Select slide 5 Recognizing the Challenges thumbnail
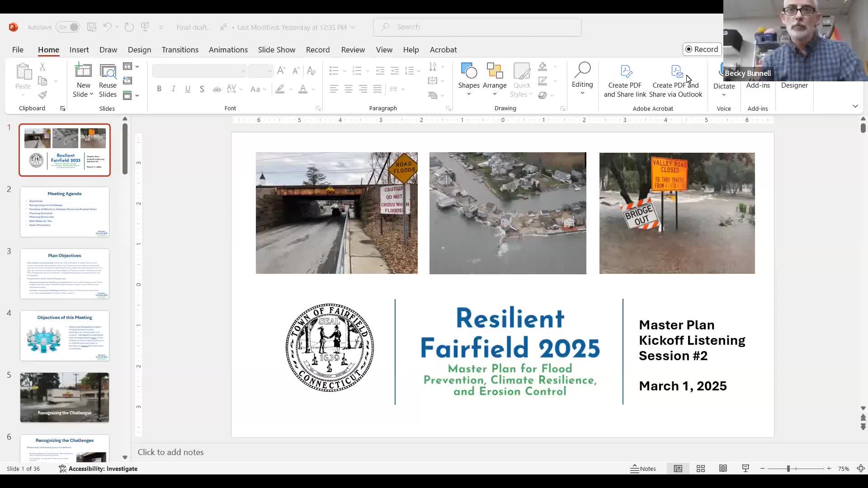Screen dimensions: 868x488 click(65, 398)
